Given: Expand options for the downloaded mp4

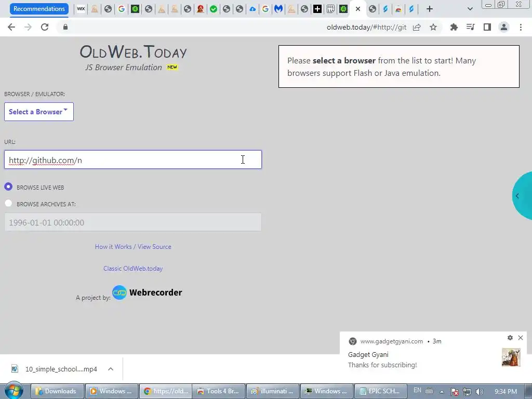Looking at the screenshot, I should click(111, 369).
